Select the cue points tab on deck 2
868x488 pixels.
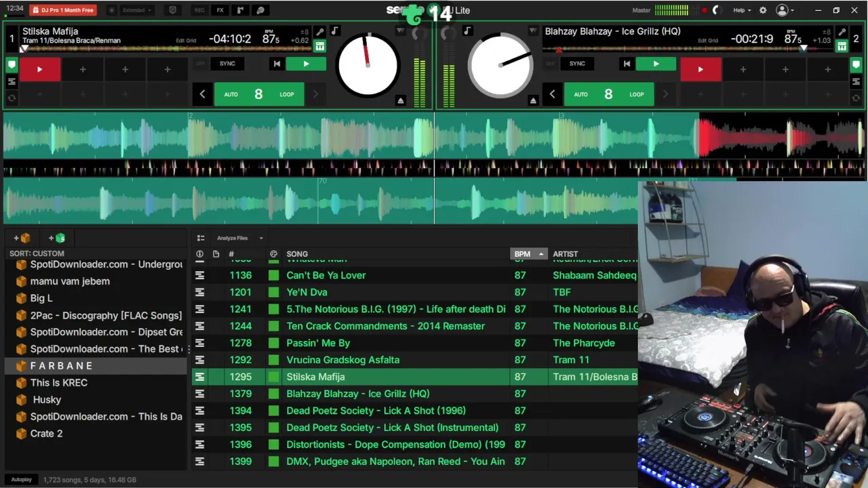point(856,65)
